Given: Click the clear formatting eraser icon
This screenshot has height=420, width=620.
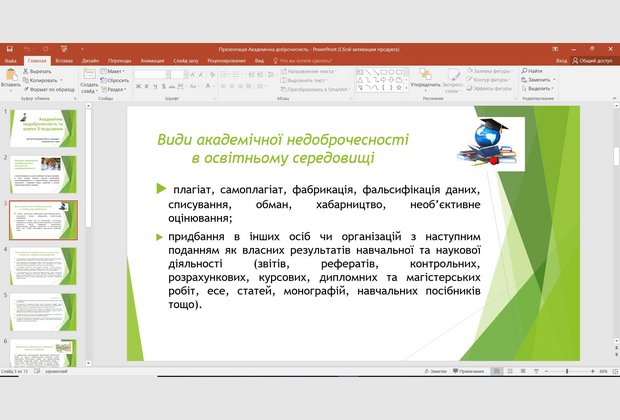Looking at the screenshot, I should (x=212, y=74).
